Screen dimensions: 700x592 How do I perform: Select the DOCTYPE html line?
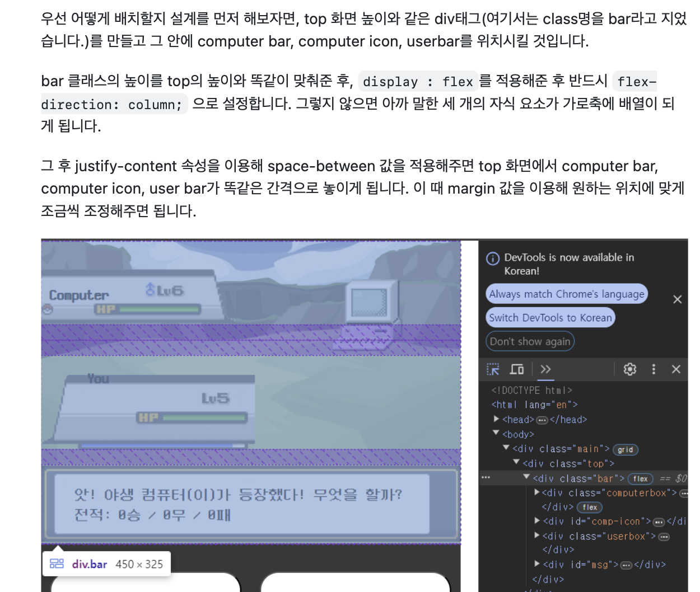531,390
